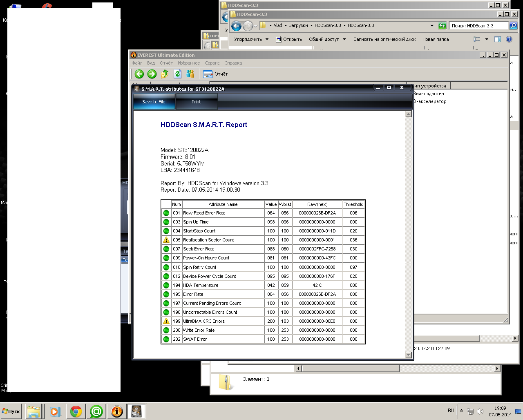Select the 'HDA Temperature' attribute name
The image size is (523, 420).
point(201,285)
